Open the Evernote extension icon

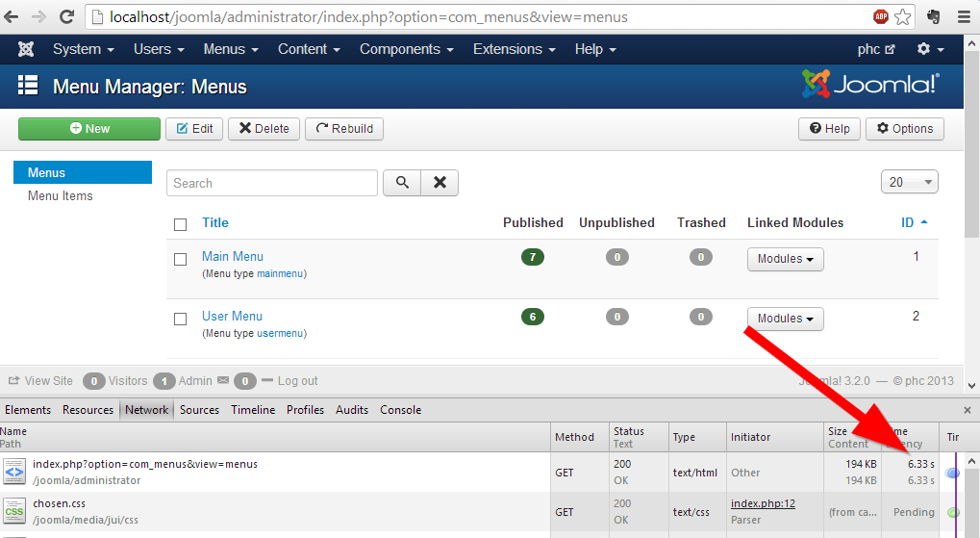pyautogui.click(x=934, y=17)
